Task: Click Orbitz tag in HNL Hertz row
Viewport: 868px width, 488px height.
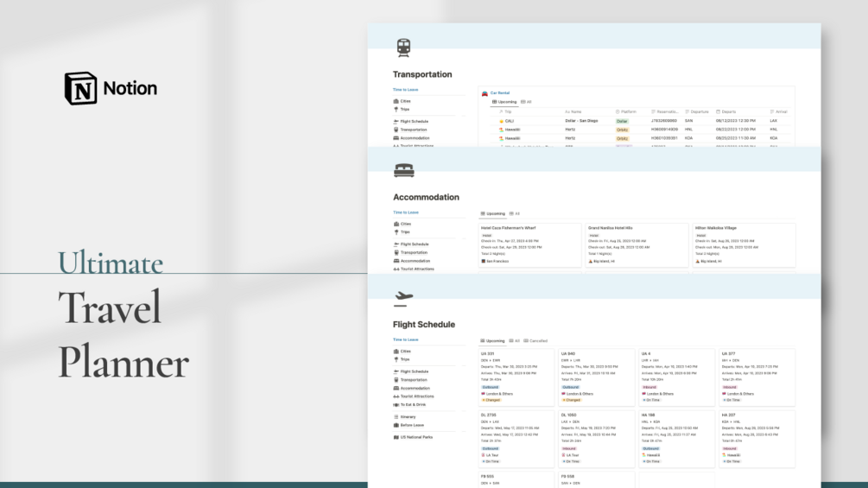Action: (x=622, y=130)
